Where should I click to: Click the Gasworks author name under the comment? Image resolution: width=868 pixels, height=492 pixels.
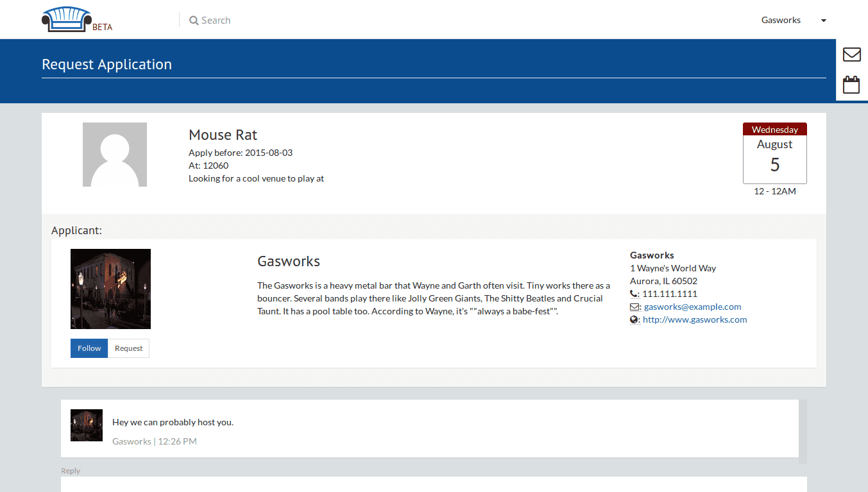(132, 441)
